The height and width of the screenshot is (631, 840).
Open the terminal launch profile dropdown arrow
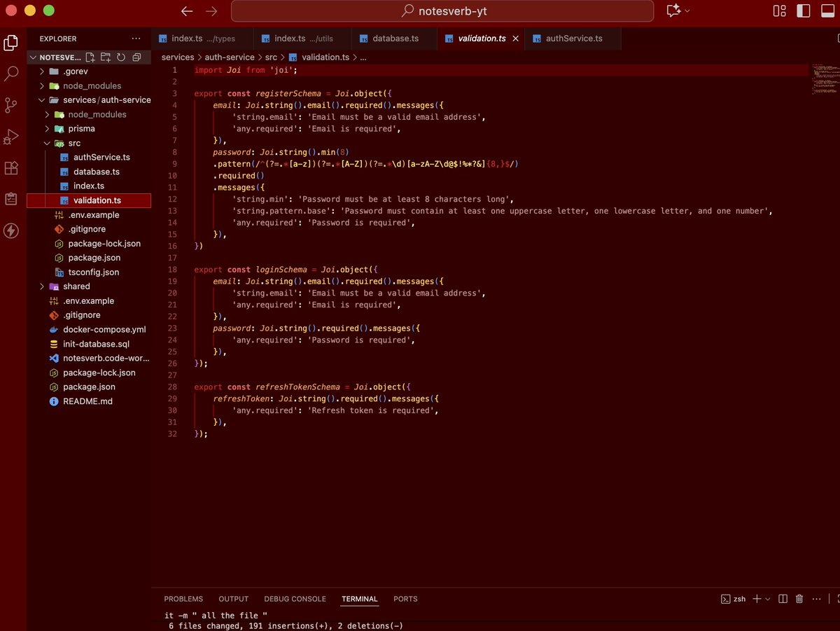click(768, 599)
